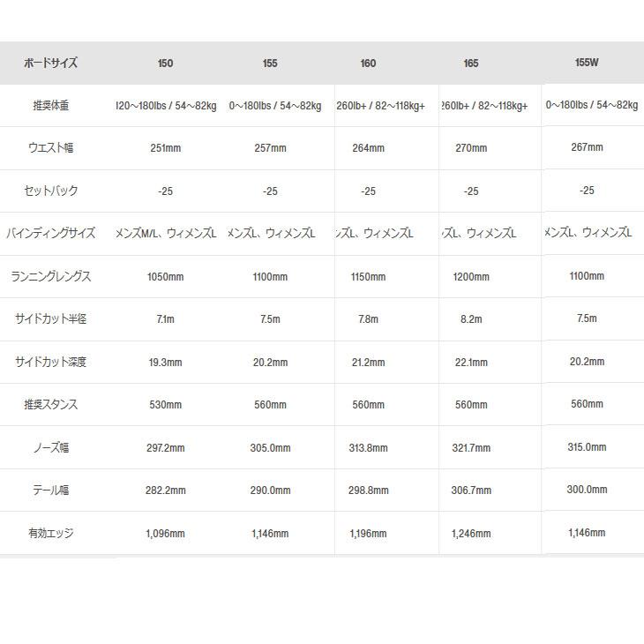Select the recommended stance value 530mm
644x644 pixels.
click(165, 405)
